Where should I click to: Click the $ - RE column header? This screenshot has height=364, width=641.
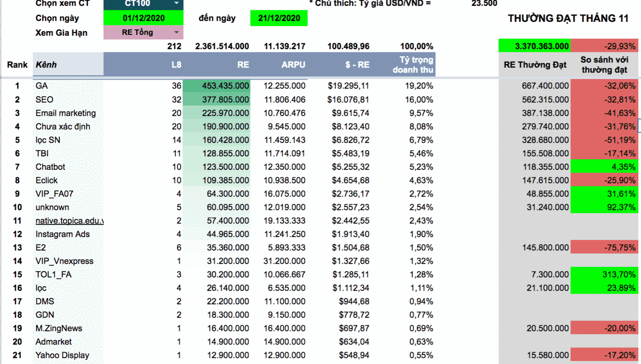pyautogui.click(x=357, y=65)
